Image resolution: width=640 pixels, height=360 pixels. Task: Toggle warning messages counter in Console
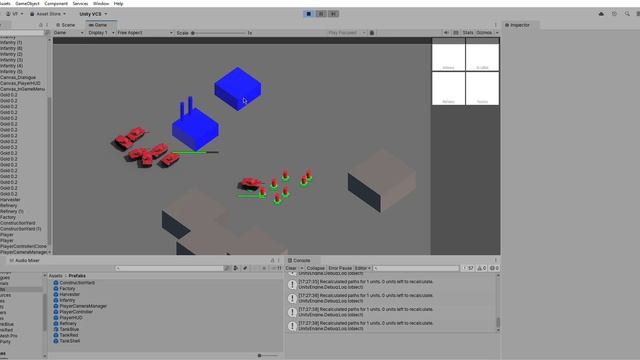click(x=482, y=268)
